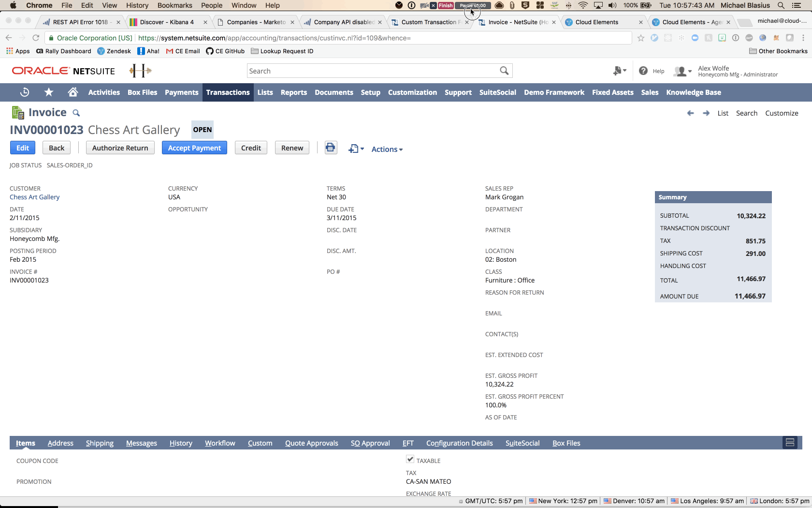Expand the Actions dropdown
The height and width of the screenshot is (508, 812).
click(387, 149)
